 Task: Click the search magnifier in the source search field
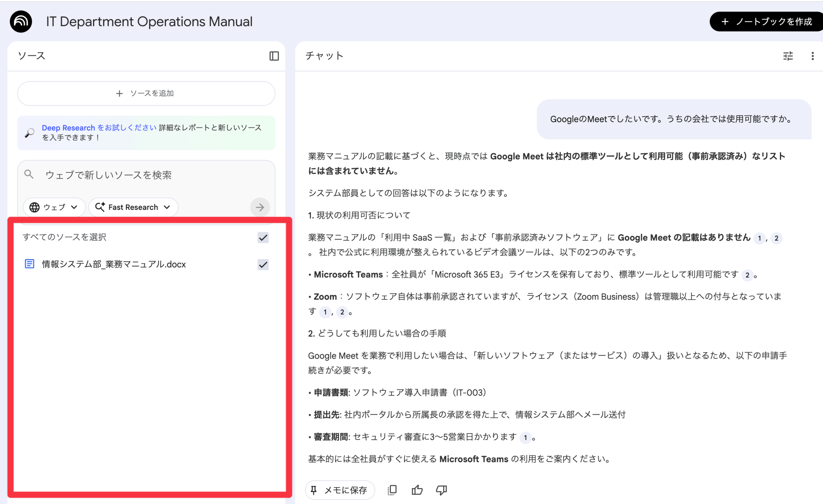29,174
